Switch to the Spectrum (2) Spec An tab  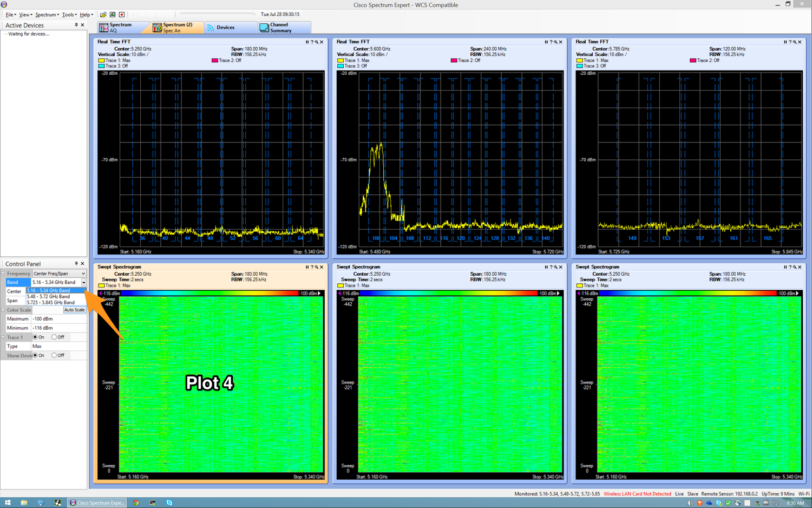coord(177,28)
